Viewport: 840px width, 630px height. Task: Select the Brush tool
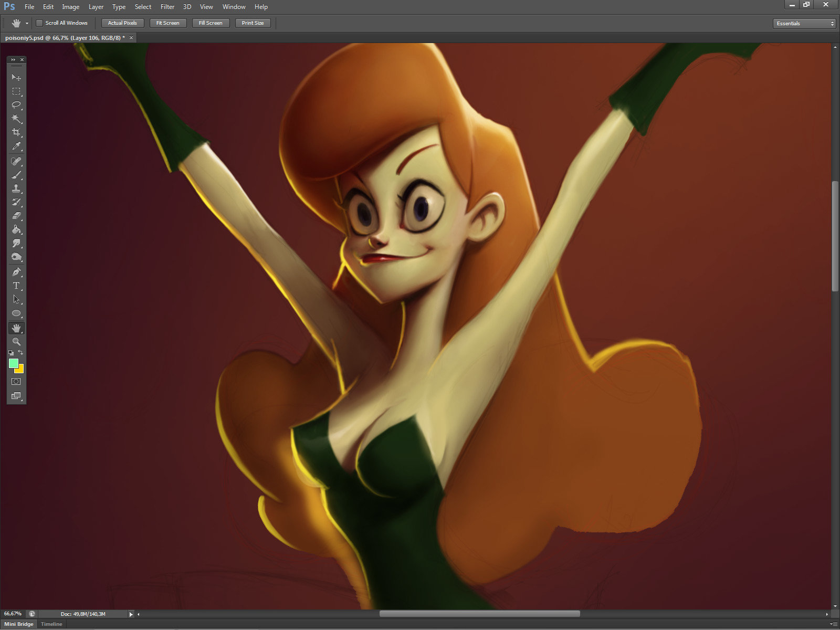click(16, 175)
